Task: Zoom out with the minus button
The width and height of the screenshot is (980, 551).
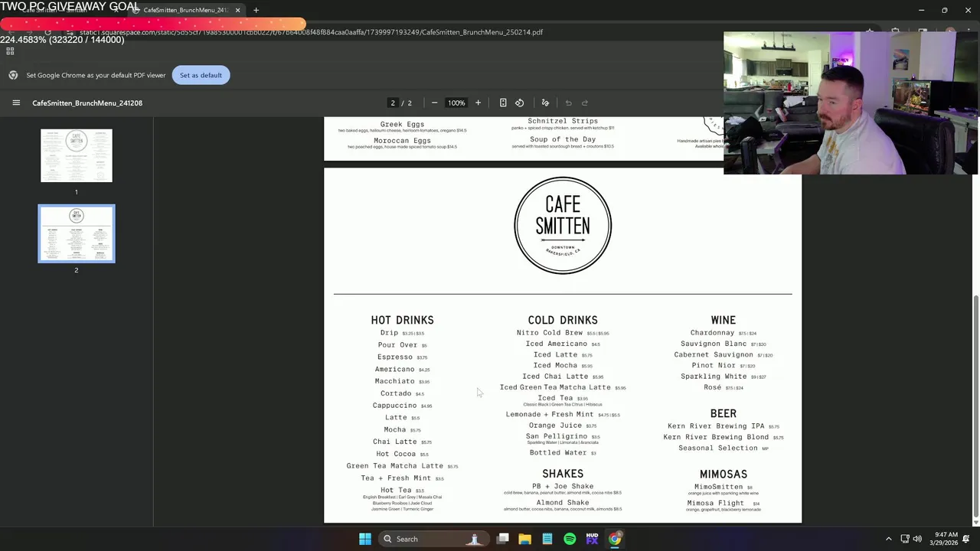Action: point(434,103)
